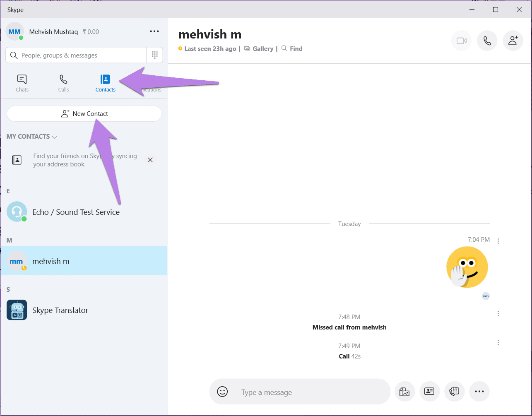
Task: Click the Missed call from mehvish text
Action: [349, 327]
